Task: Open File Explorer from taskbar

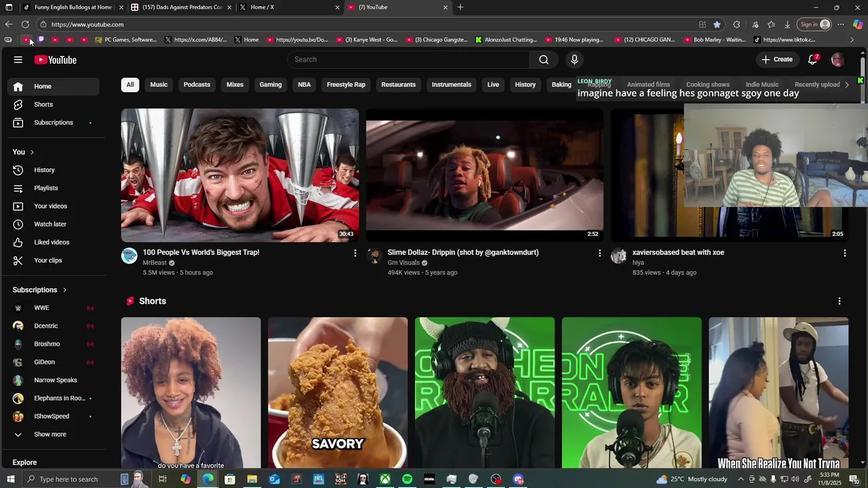Action: point(252,479)
